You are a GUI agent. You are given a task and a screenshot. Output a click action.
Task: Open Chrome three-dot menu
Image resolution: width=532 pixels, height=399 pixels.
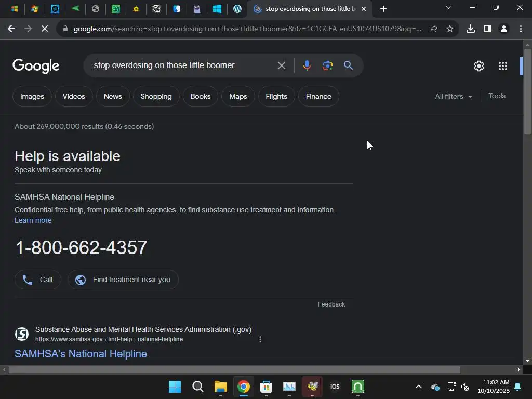pos(521,29)
